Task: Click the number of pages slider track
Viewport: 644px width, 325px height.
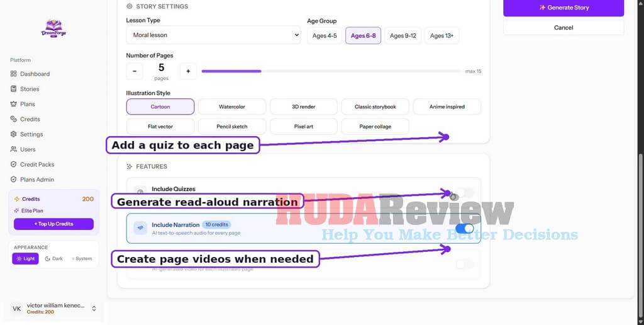Action: click(331, 71)
